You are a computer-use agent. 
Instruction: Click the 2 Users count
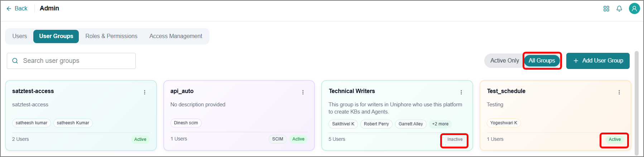tap(20, 139)
